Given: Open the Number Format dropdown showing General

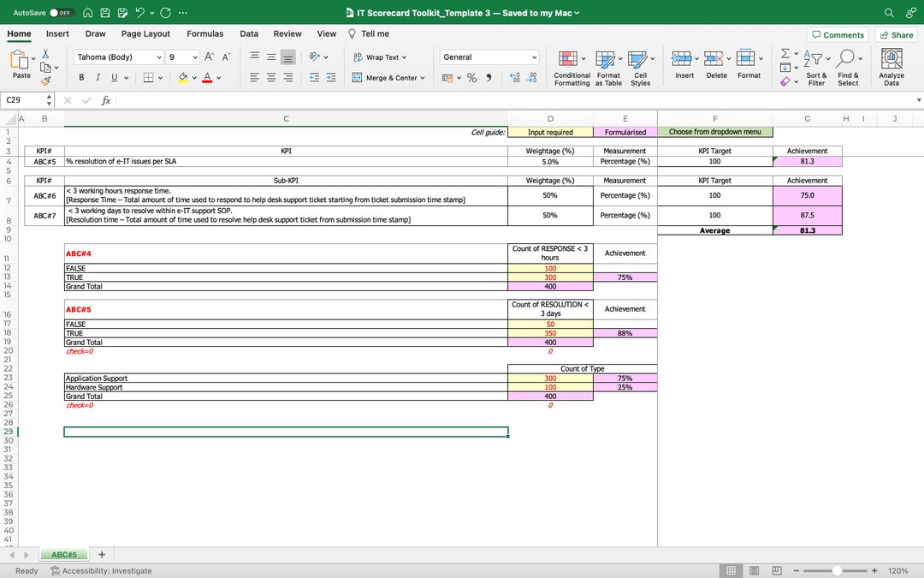Looking at the screenshot, I should pyautogui.click(x=488, y=57).
